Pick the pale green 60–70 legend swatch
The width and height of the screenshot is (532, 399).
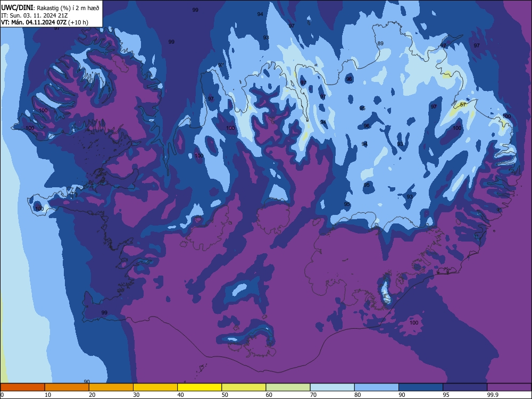click(288, 387)
